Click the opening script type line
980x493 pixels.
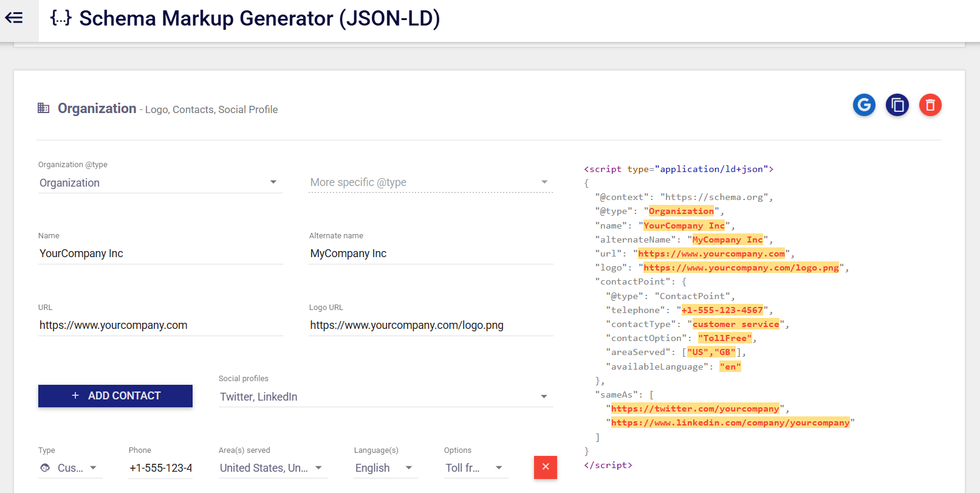tap(679, 169)
